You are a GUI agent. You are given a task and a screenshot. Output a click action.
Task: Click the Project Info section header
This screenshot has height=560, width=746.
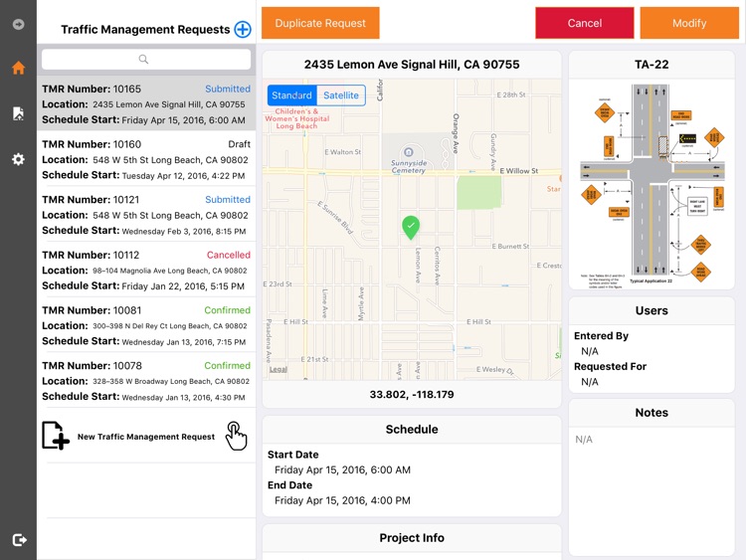point(412,538)
